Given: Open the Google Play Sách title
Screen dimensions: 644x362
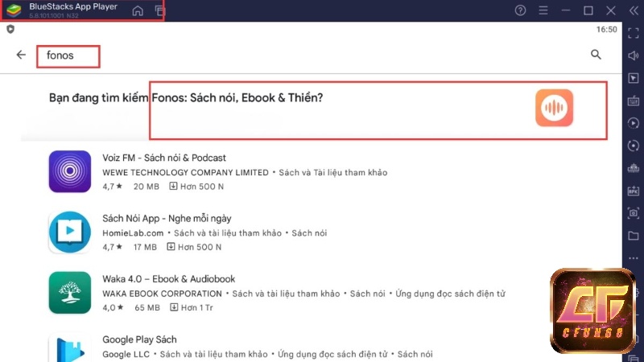Looking at the screenshot, I should pyautogui.click(x=139, y=339).
